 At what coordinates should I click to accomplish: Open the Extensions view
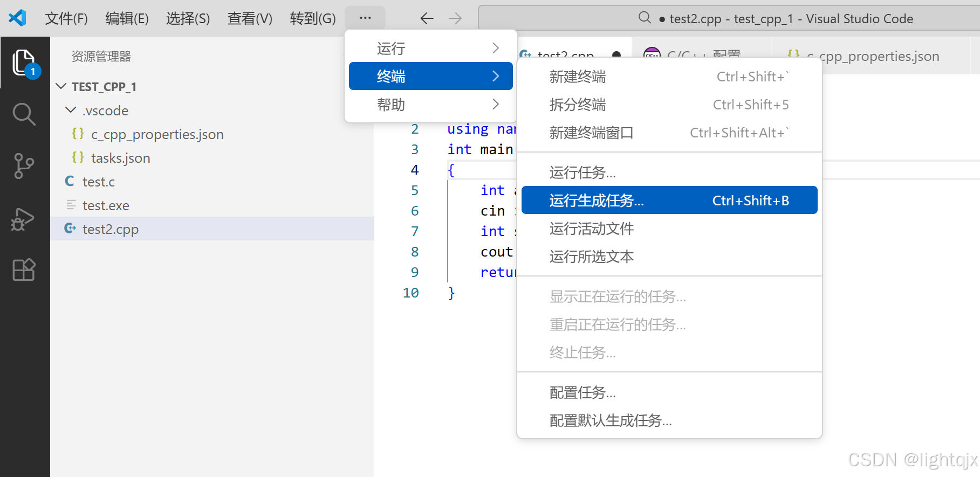coord(24,269)
